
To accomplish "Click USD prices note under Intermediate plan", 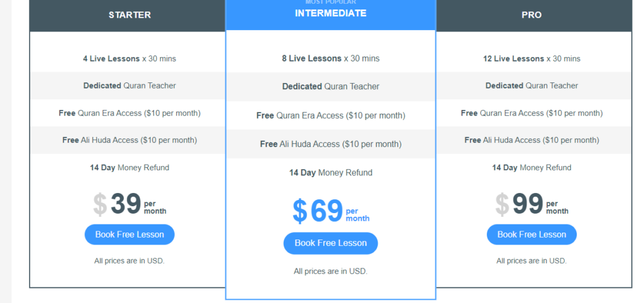I will click(x=330, y=272).
